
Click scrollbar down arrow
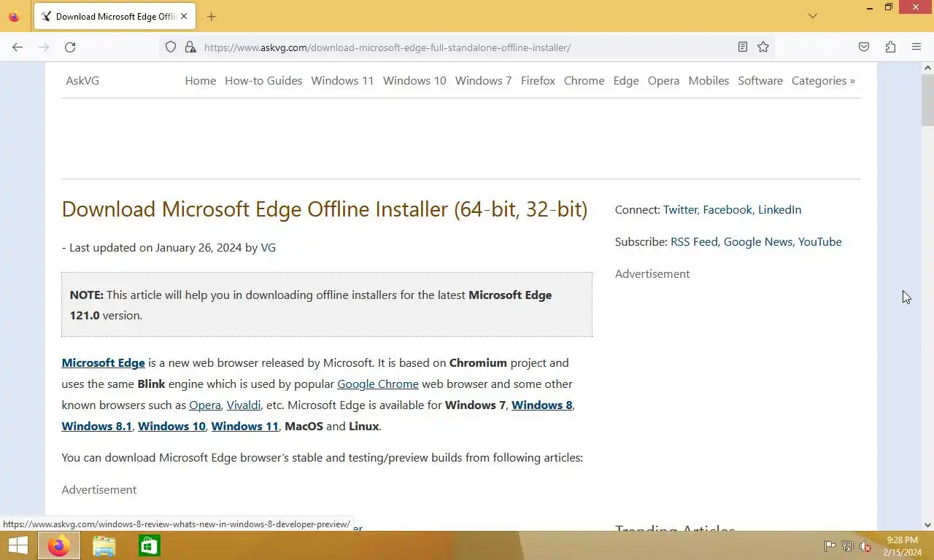(x=927, y=524)
